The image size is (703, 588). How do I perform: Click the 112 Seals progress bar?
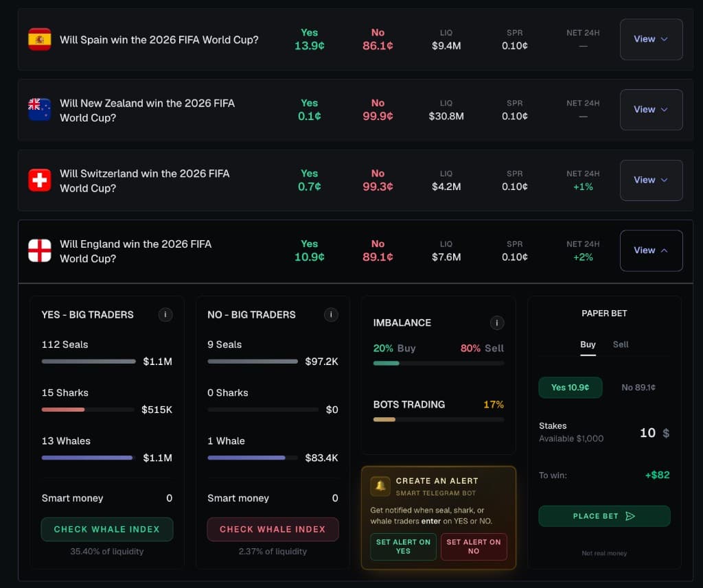point(89,361)
